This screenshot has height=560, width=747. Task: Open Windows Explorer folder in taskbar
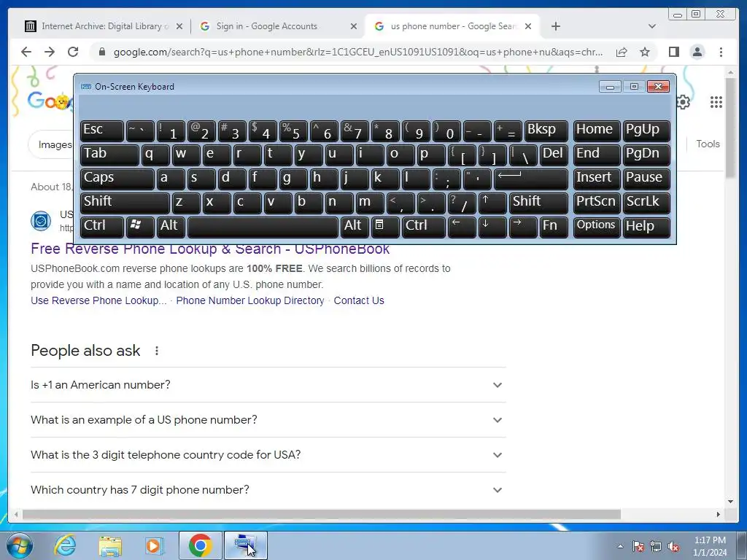tap(110, 545)
